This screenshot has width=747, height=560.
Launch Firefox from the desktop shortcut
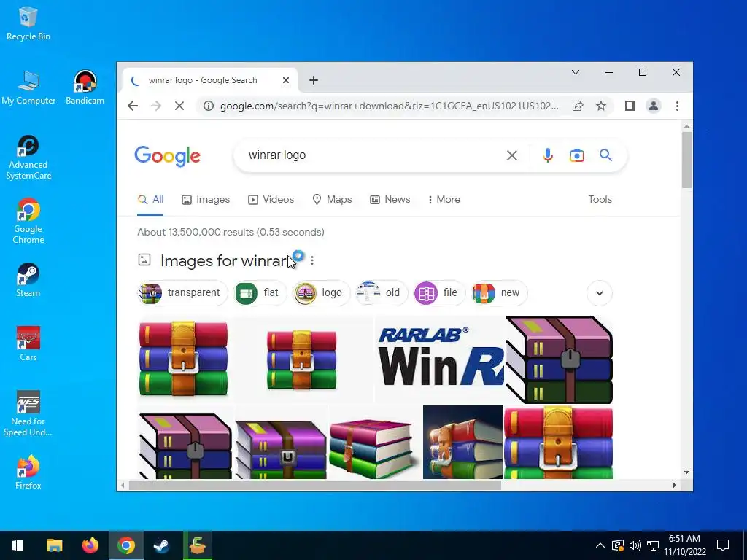point(28,472)
